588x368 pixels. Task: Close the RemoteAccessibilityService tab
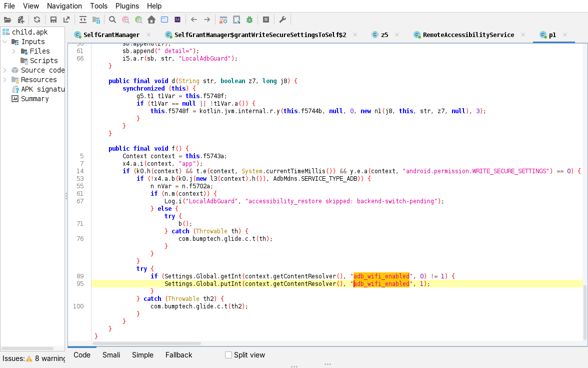tap(523, 35)
